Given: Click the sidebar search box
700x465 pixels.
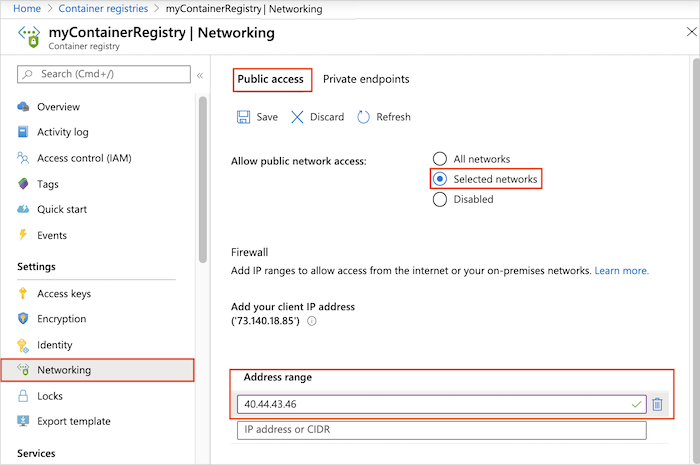Looking at the screenshot, I should [x=104, y=74].
